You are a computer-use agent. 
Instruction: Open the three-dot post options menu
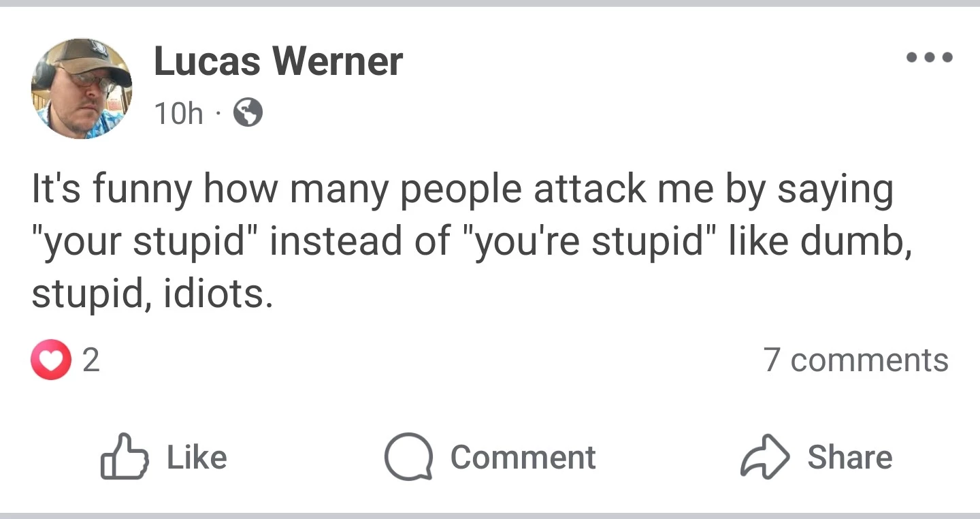(930, 58)
